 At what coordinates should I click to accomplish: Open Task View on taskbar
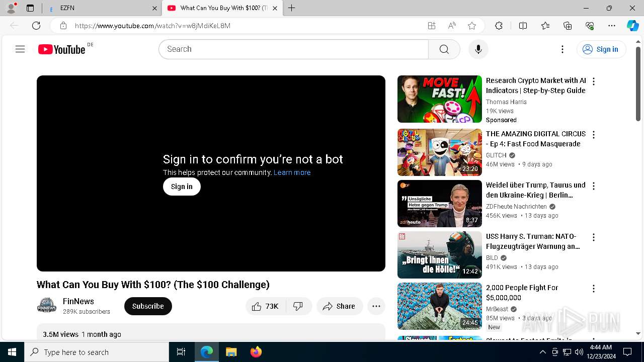coord(182,352)
